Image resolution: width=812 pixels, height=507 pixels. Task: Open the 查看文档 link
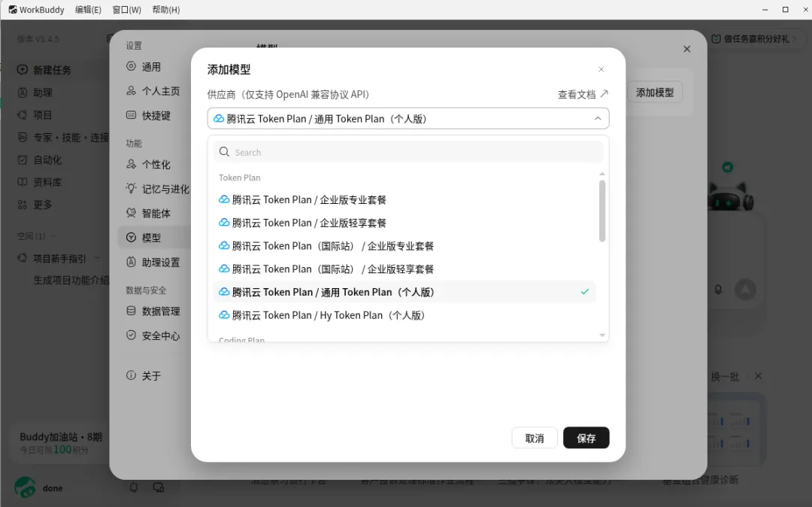(583, 94)
